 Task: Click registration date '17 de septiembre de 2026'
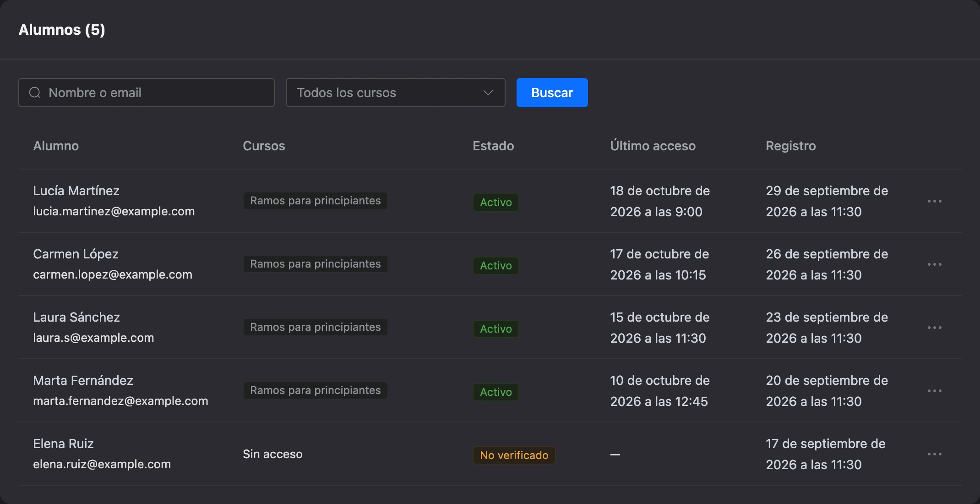(x=826, y=454)
